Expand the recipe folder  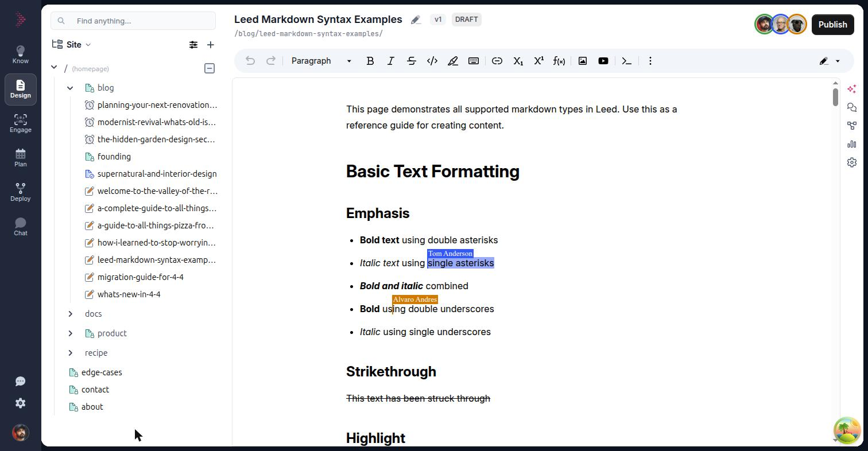[70, 353]
